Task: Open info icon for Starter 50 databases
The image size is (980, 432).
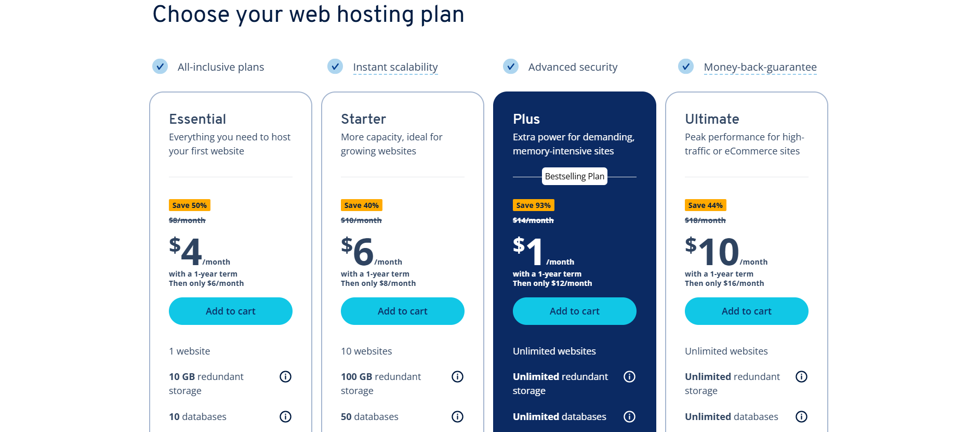Action: pyautogui.click(x=457, y=416)
